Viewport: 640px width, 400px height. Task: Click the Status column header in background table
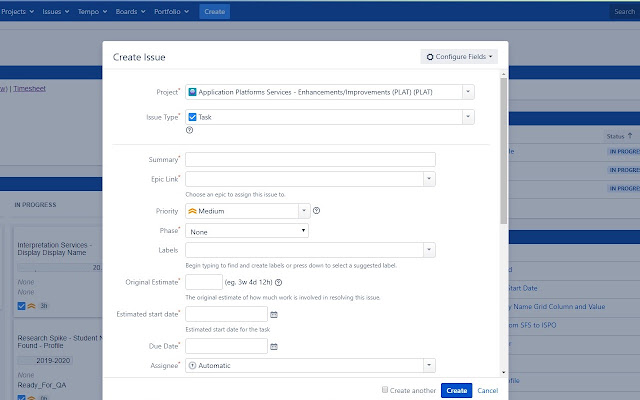pos(619,136)
